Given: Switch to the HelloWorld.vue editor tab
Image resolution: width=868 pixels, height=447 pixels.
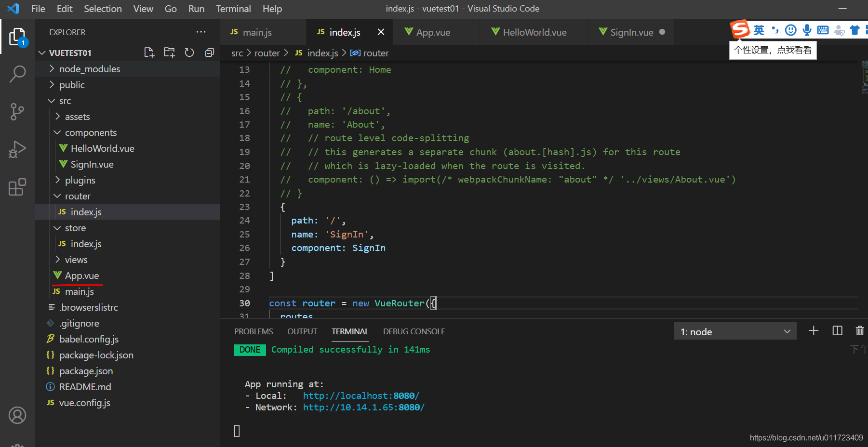Looking at the screenshot, I should click(534, 32).
